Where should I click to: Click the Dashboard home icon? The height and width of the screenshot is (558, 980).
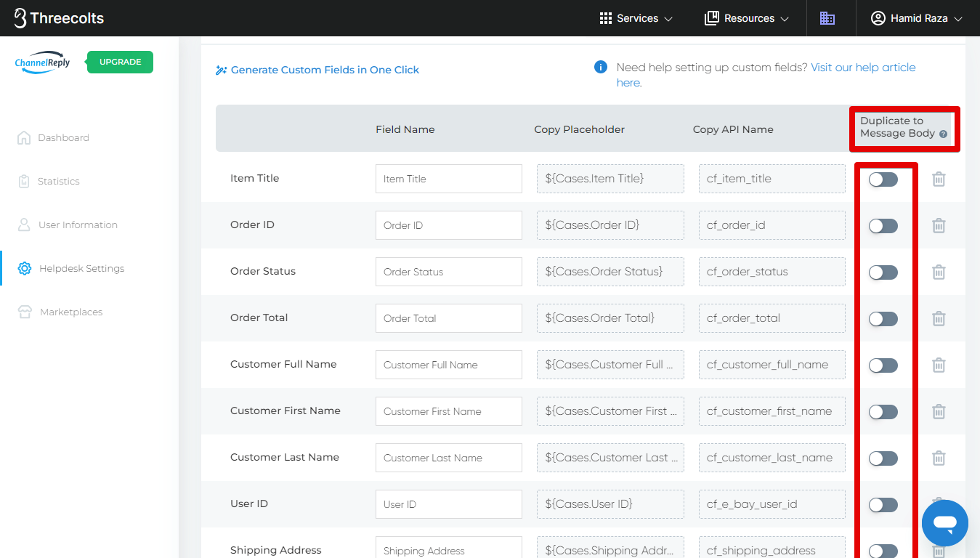(x=24, y=138)
